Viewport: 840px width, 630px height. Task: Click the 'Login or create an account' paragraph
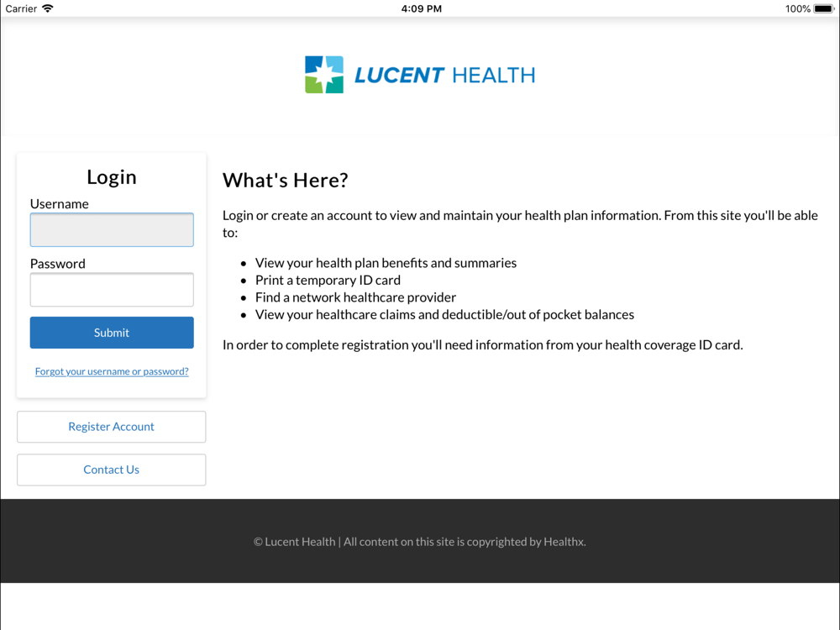520,224
